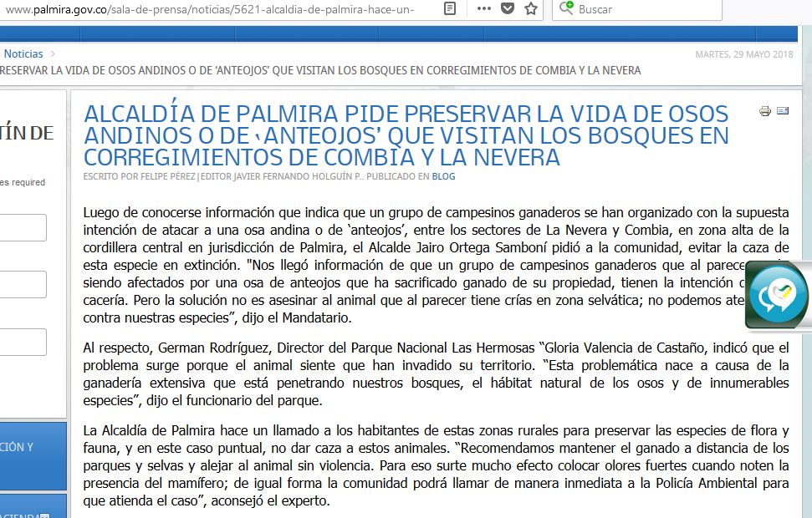Print this article via printer icon
Image resolution: width=812 pixels, height=518 pixels.
coord(765,111)
